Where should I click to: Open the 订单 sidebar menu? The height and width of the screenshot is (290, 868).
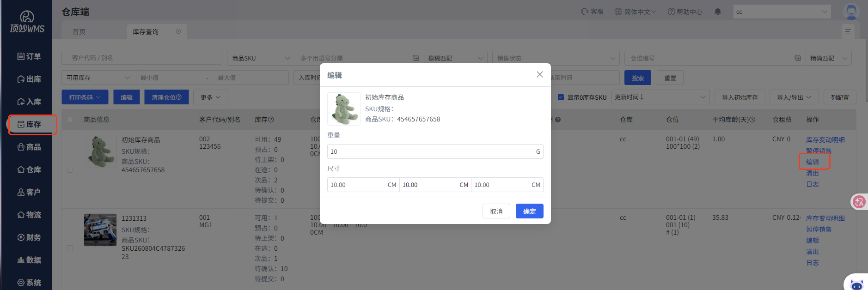click(x=29, y=56)
